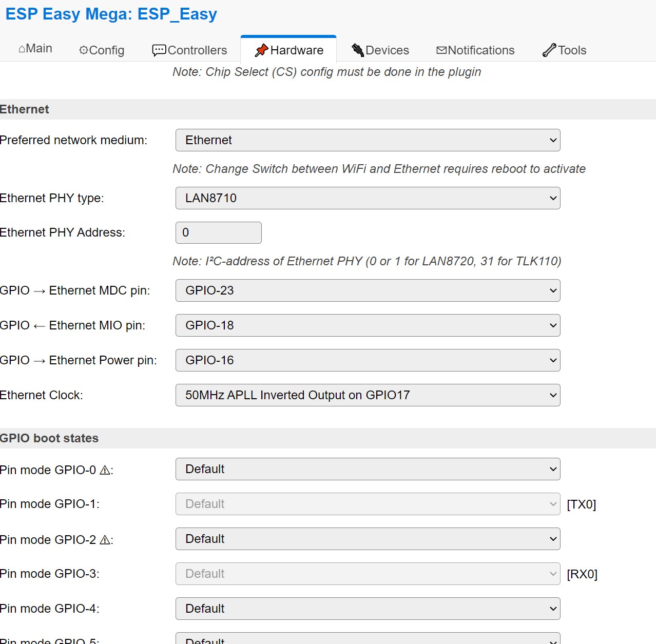Choose Ethernet MDC pin dropdown

pos(368,290)
